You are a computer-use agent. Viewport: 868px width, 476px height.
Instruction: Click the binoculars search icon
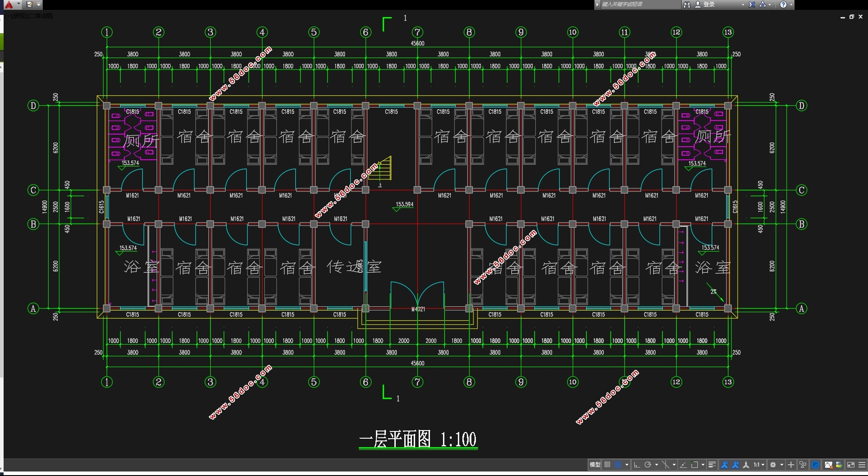pyautogui.click(x=687, y=4)
